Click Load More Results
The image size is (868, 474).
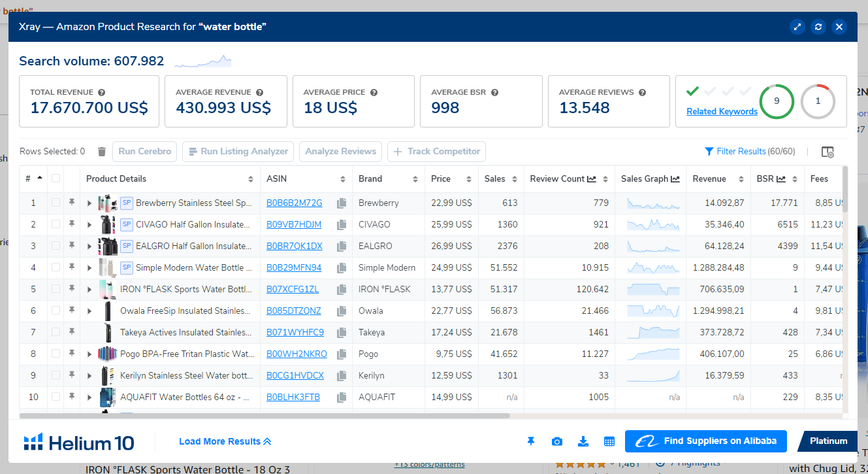click(x=225, y=441)
